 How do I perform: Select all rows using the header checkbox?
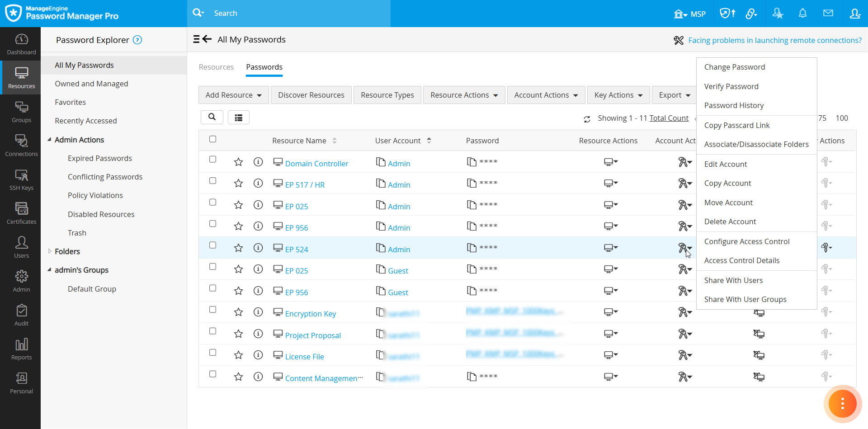(212, 139)
